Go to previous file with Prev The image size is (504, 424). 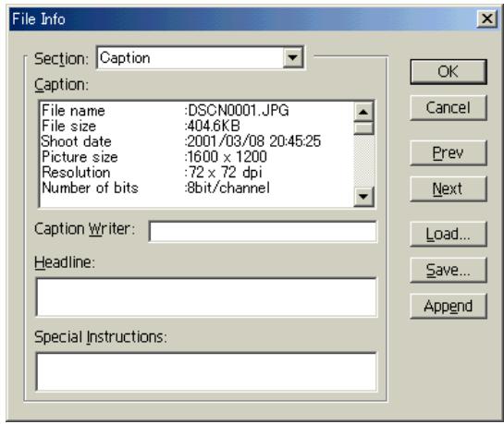pyautogui.click(x=449, y=152)
